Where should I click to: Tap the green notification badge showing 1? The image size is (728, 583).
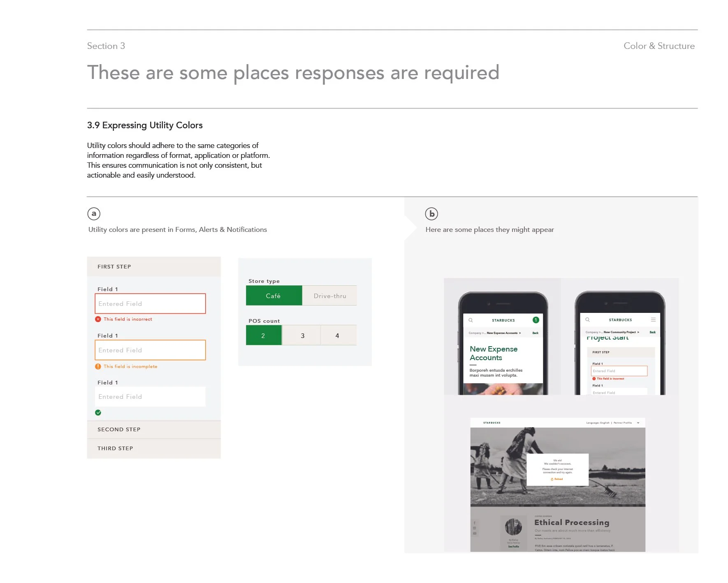536,320
